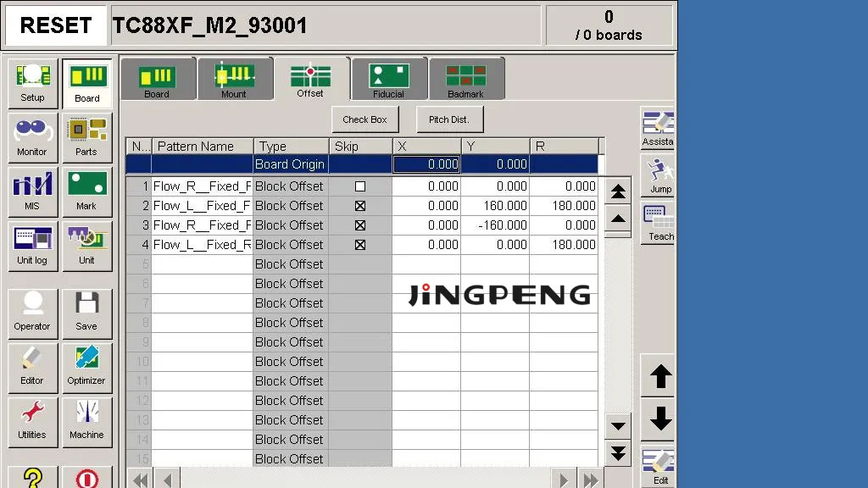
Task: Select Block Offset type in row 5
Action: point(291,264)
